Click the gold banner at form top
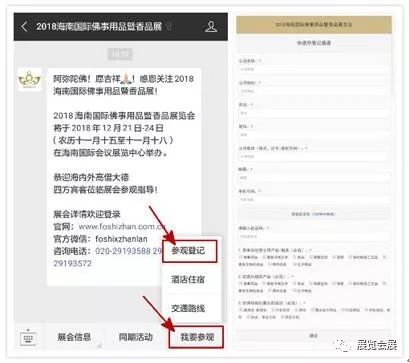Viewport: 409px width, 363px height. [x=314, y=25]
